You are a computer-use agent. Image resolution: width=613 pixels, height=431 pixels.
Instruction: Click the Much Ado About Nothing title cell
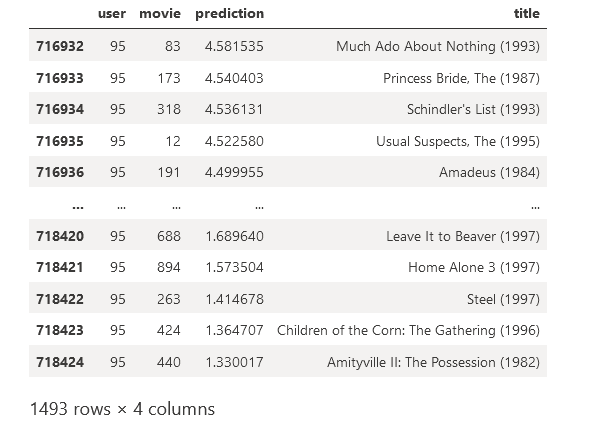tap(437, 46)
